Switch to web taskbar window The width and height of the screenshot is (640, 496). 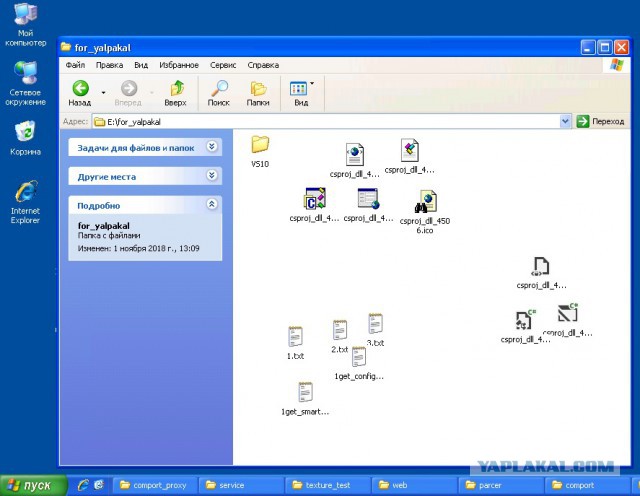pos(414,485)
